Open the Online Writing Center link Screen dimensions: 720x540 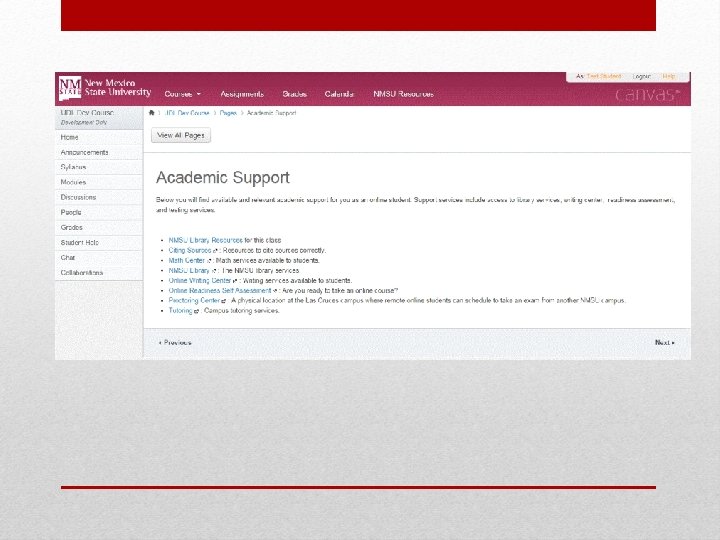(x=200, y=281)
